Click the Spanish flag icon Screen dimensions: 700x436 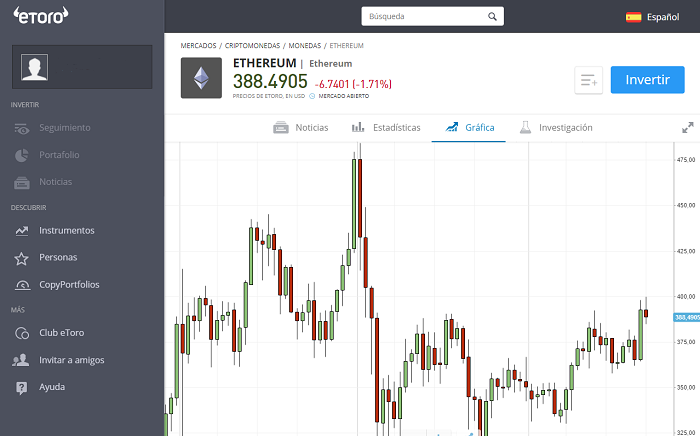(633, 17)
